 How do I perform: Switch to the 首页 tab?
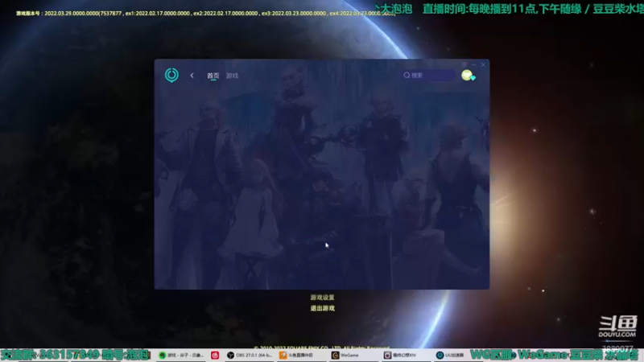[x=213, y=76]
